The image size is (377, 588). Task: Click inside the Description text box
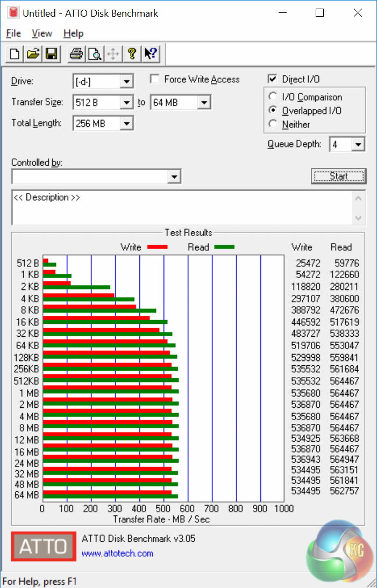[x=182, y=208]
